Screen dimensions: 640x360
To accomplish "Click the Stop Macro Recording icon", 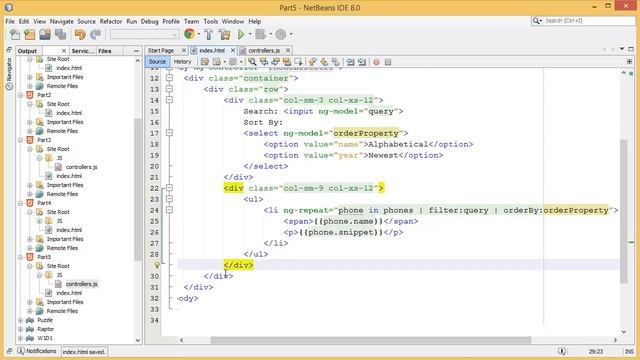I will [388, 62].
